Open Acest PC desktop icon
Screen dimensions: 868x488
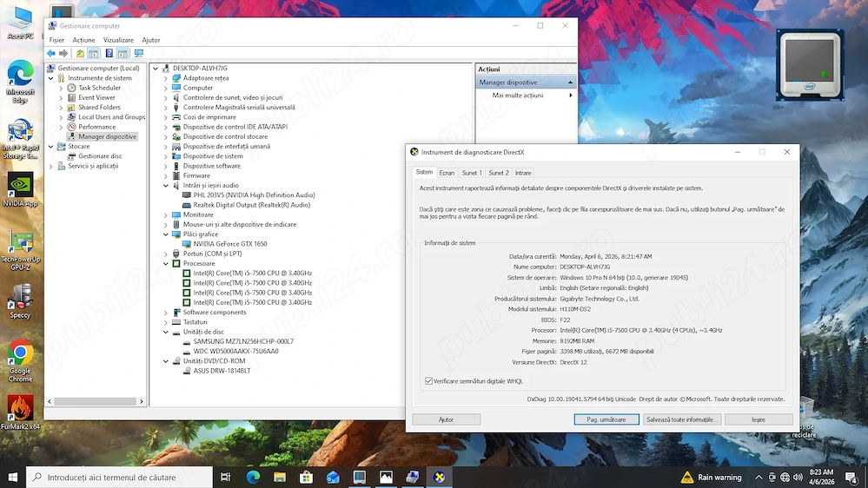pos(21,23)
